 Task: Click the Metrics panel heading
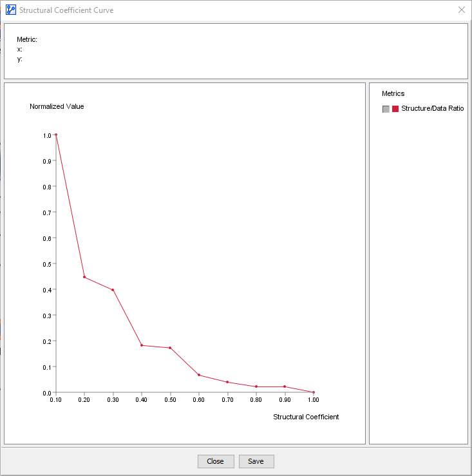point(393,93)
